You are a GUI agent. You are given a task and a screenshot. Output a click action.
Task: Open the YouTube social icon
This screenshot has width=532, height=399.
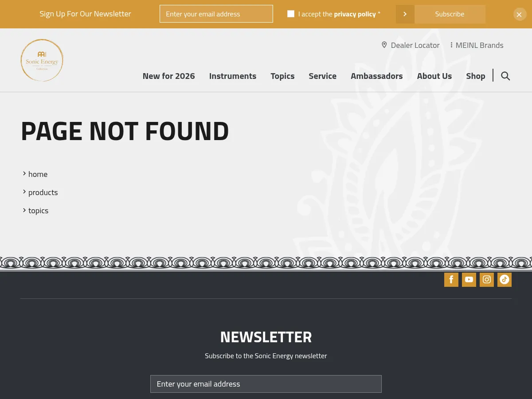469,280
